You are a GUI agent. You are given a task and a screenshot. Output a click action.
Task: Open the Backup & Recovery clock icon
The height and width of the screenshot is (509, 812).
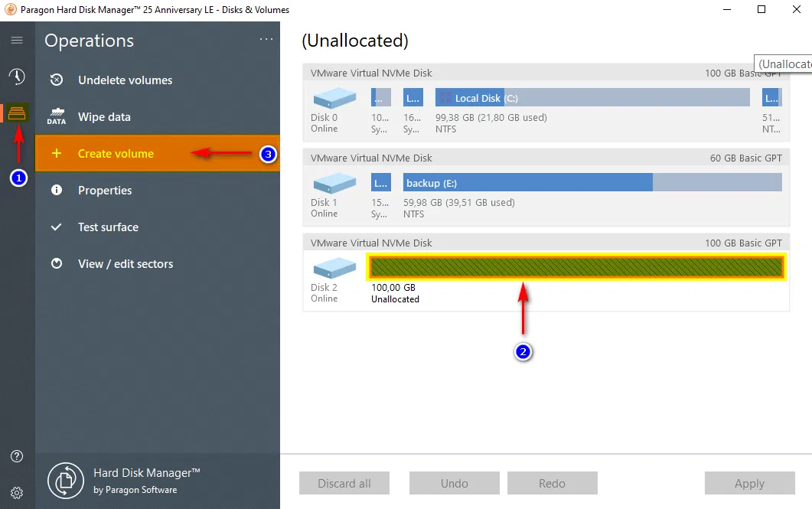17,76
